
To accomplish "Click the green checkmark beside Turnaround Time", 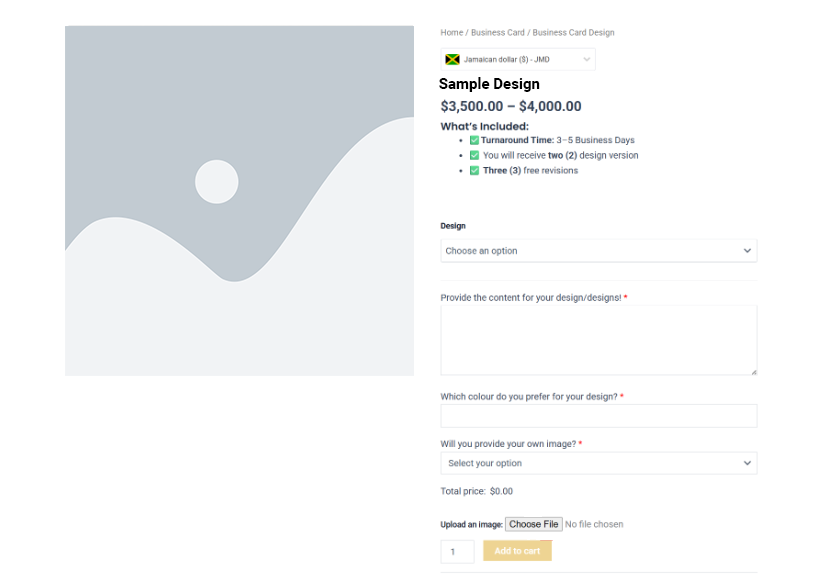I will 474,140.
